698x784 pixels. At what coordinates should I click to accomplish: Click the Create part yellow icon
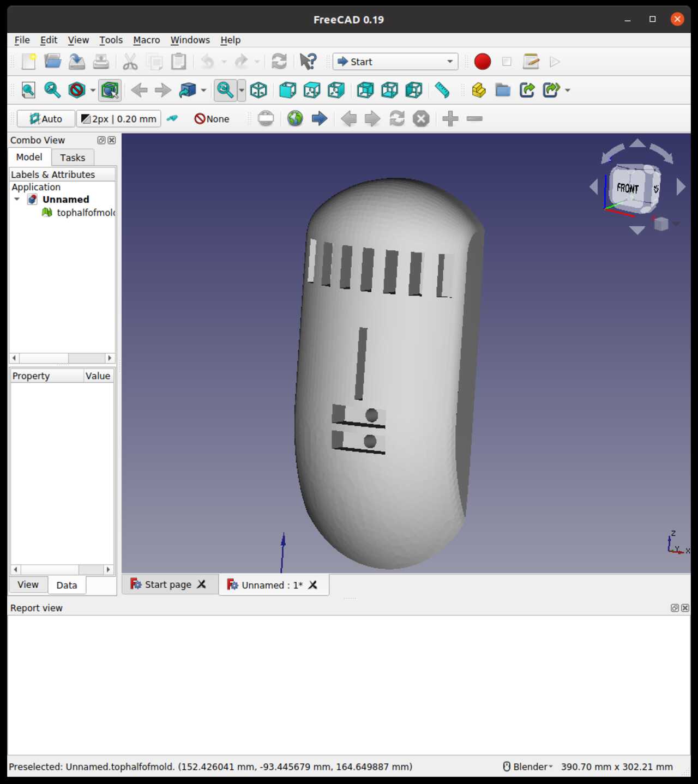click(x=479, y=90)
